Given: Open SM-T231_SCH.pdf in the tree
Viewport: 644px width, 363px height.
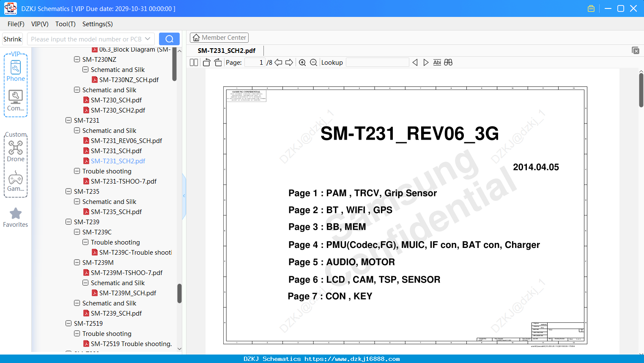Looking at the screenshot, I should click(x=116, y=151).
